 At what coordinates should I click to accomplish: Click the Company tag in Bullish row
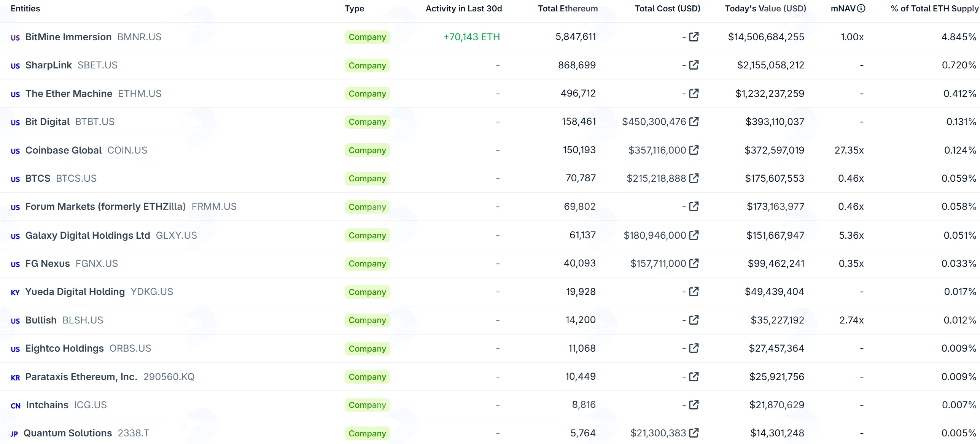[x=367, y=320]
